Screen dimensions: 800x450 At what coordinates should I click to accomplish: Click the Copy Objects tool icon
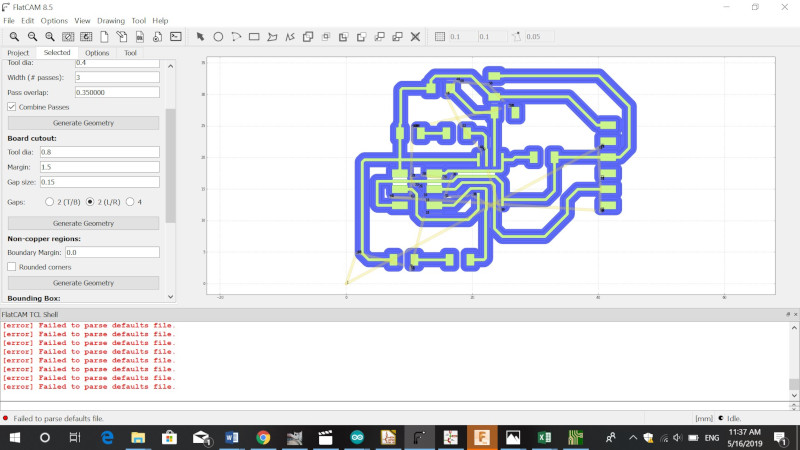397,37
